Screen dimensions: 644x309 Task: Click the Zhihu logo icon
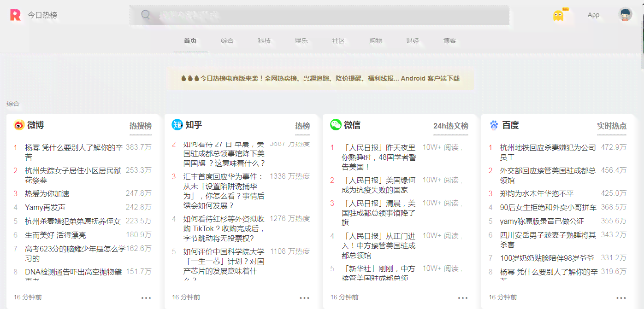[177, 125]
